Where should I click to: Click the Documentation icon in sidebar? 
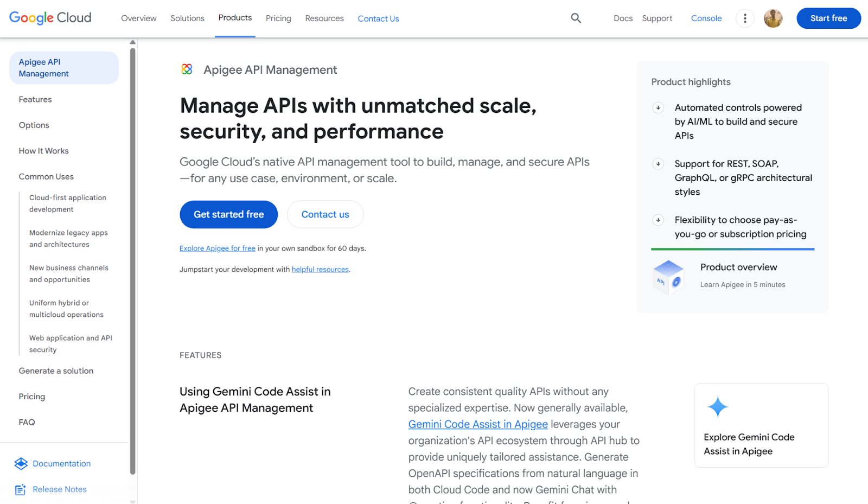point(21,464)
